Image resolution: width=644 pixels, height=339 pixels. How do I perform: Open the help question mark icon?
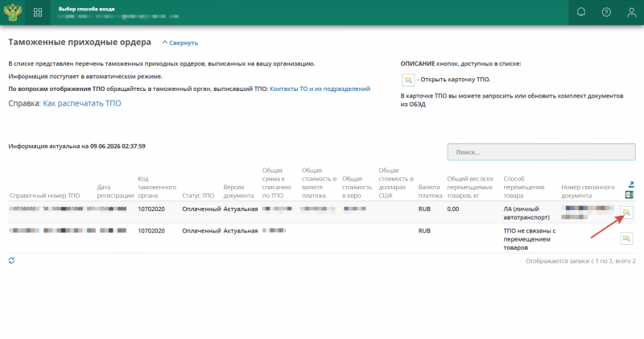[x=606, y=12]
